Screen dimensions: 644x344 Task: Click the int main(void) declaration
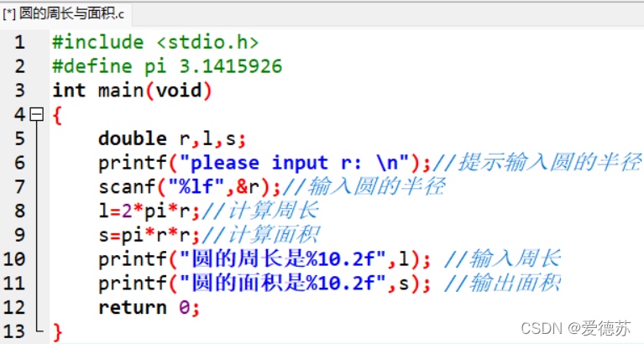(x=133, y=91)
